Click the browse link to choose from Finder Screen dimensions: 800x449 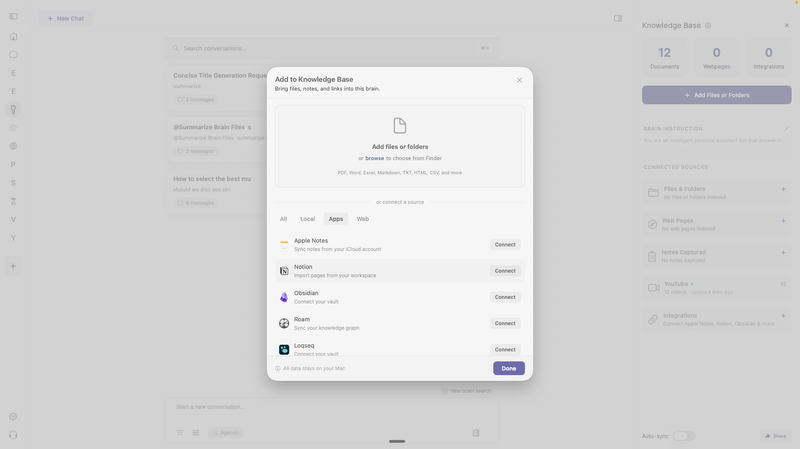[374, 158]
